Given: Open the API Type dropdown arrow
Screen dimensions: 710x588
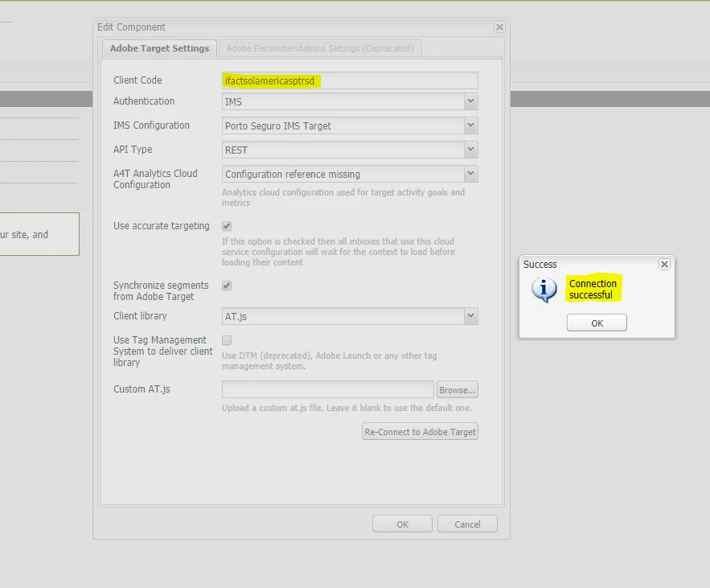Looking at the screenshot, I should point(471,150).
